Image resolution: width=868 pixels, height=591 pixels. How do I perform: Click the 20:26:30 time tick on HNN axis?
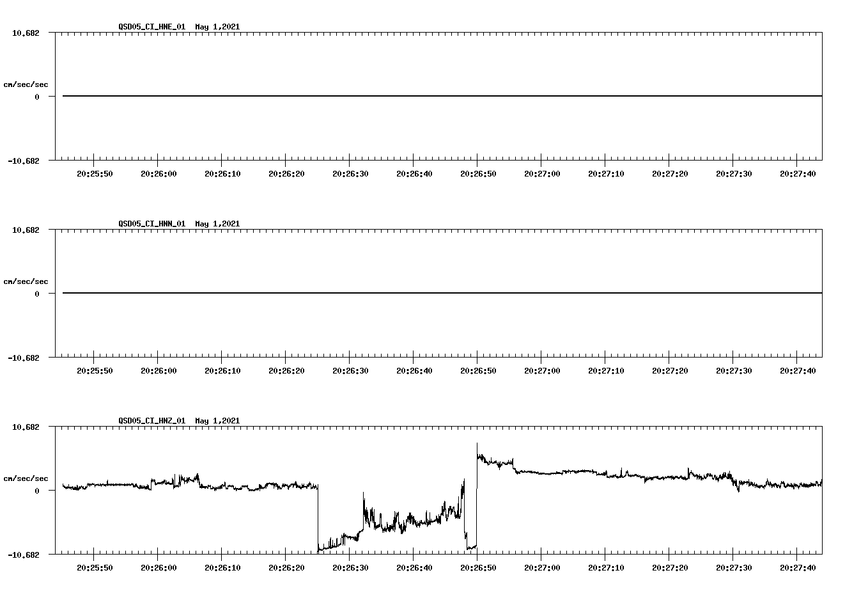click(350, 369)
